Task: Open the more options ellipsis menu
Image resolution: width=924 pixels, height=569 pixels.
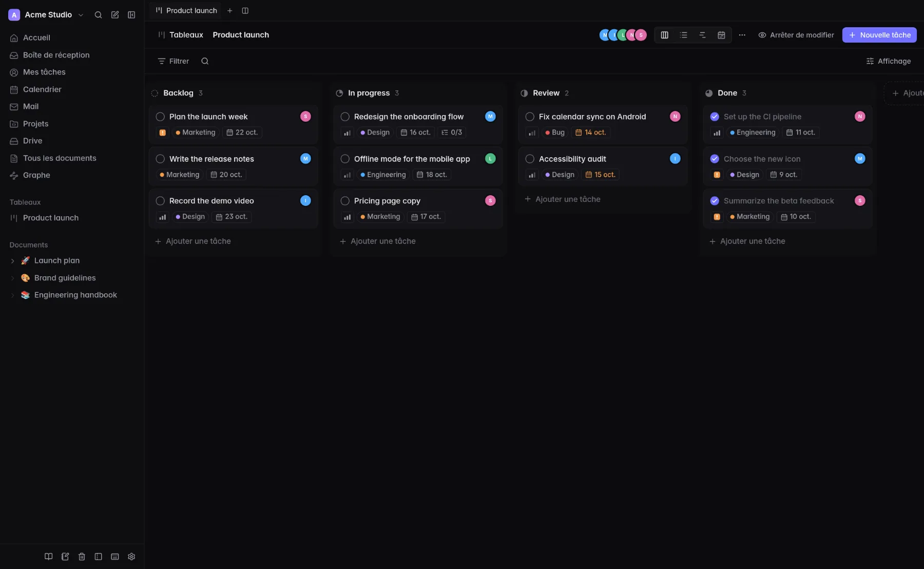Action: click(742, 35)
